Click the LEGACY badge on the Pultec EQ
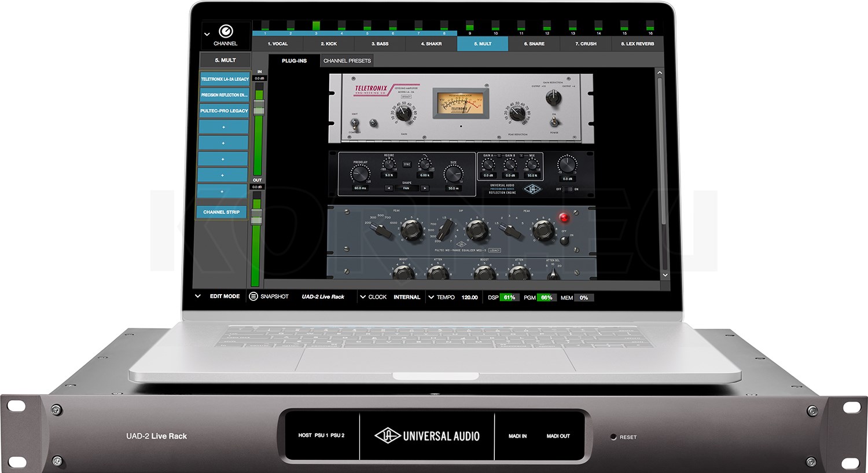 [x=494, y=250]
